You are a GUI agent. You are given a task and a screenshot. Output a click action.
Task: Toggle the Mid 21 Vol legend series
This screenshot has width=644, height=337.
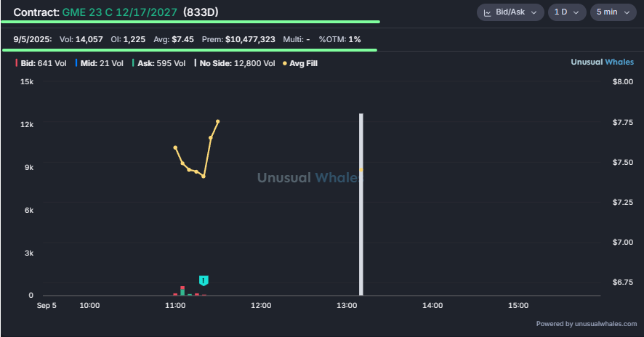(x=99, y=63)
